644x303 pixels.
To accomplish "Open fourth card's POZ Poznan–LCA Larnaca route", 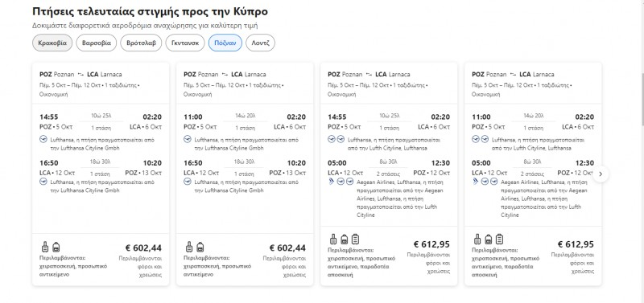I will 513,74.
